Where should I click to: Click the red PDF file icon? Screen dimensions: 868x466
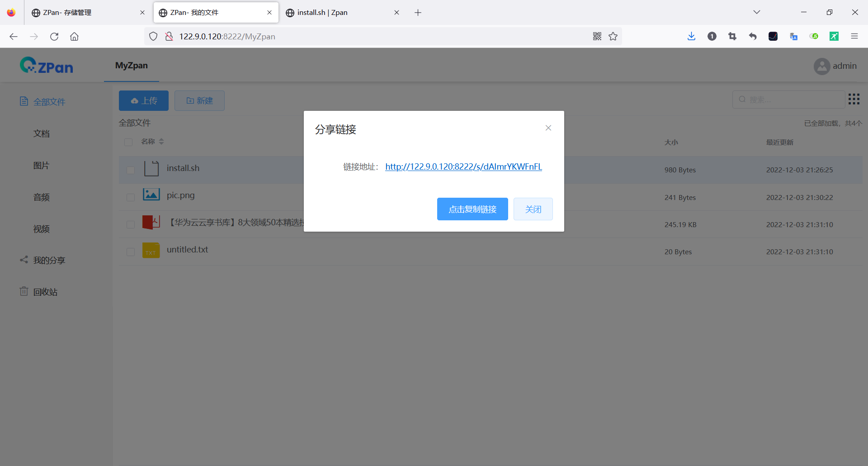(x=151, y=222)
